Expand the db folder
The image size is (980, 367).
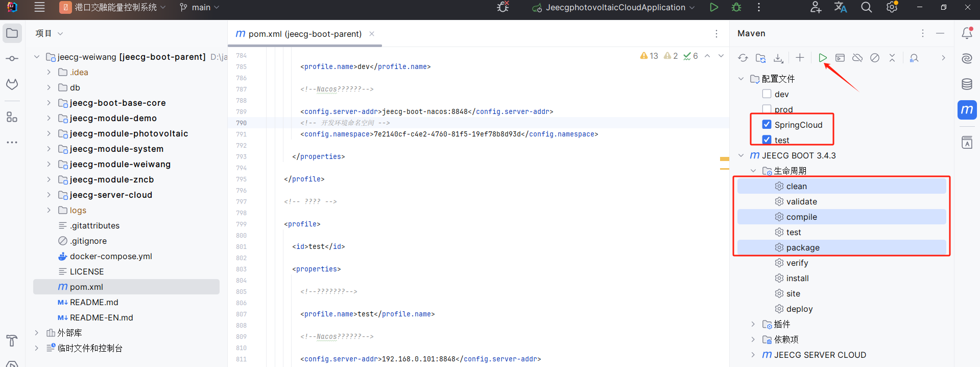49,87
